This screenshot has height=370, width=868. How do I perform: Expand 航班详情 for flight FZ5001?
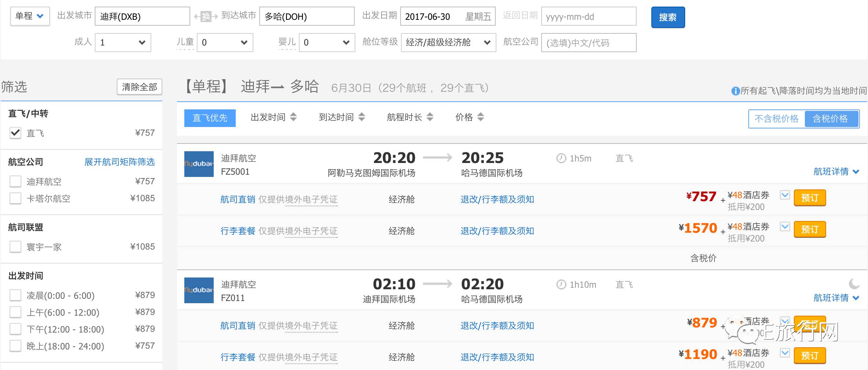[836, 171]
